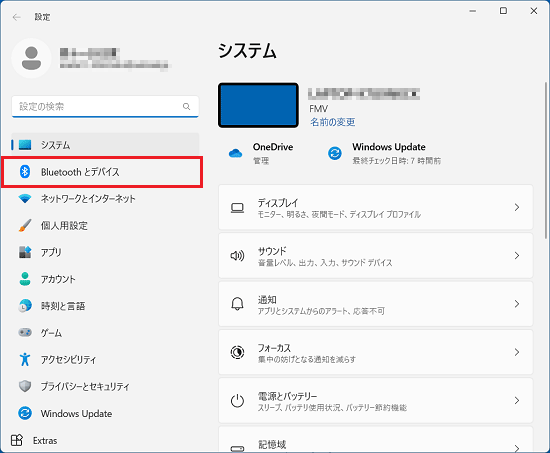The image size is (550, 453).
Task: Open 時刻と言語 settings
Action: [105, 306]
